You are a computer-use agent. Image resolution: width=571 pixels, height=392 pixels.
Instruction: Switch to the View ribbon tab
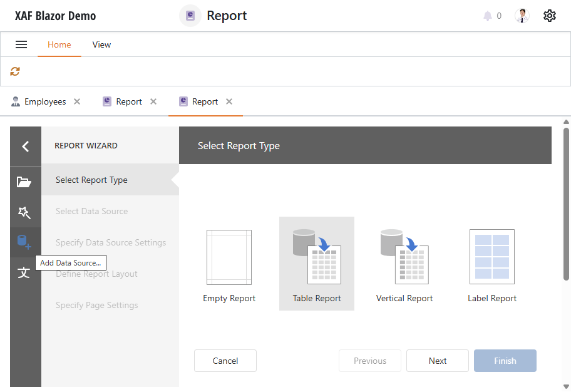coord(101,44)
